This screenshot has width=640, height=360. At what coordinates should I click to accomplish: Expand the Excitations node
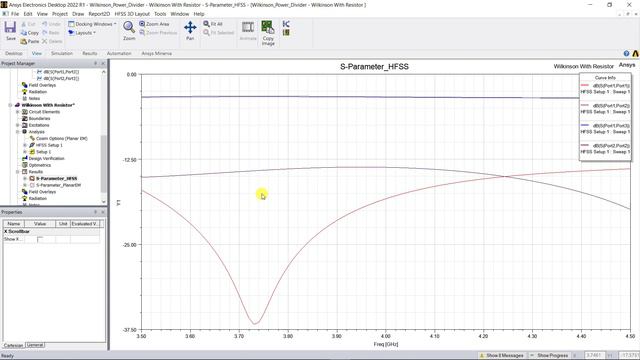[x=18, y=125]
